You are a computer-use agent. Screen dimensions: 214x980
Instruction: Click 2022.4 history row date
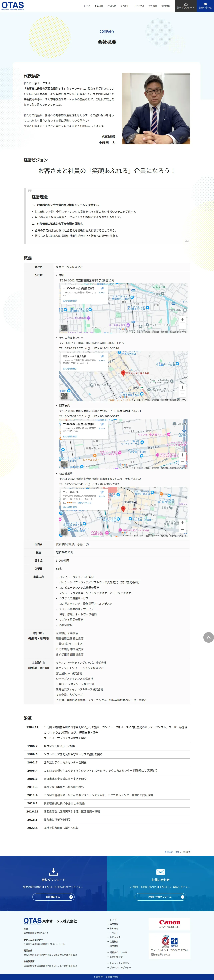pos(32,828)
